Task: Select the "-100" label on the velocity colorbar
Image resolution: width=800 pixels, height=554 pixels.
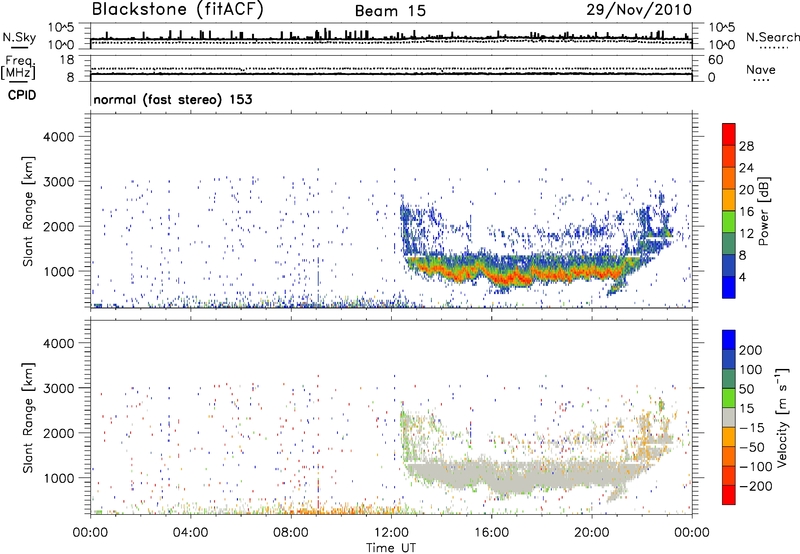Action: click(756, 467)
